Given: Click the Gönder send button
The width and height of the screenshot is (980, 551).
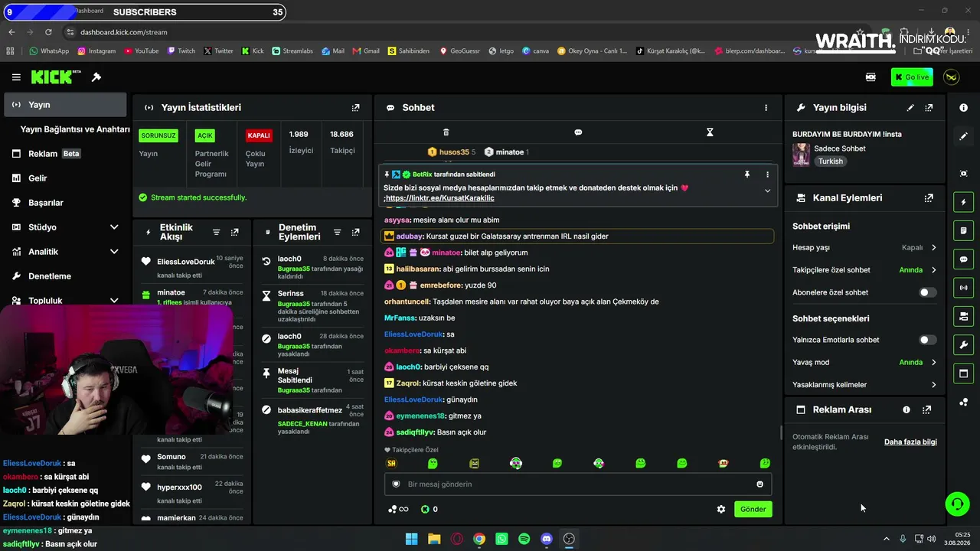Looking at the screenshot, I should pos(753,509).
